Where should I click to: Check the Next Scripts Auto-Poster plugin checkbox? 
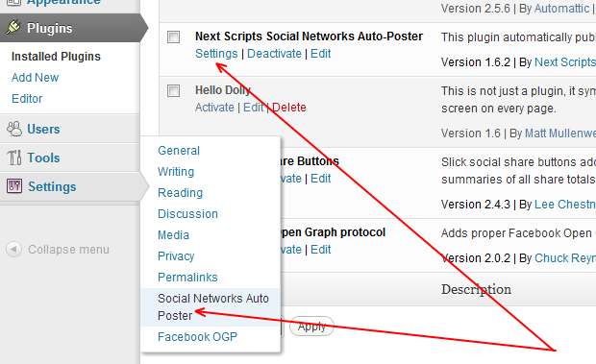click(174, 36)
